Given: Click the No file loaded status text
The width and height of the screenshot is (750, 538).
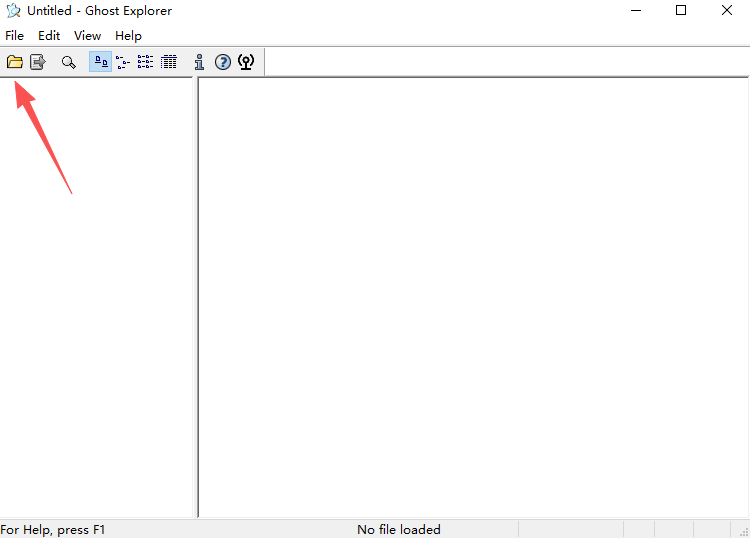Looking at the screenshot, I should point(398,530).
